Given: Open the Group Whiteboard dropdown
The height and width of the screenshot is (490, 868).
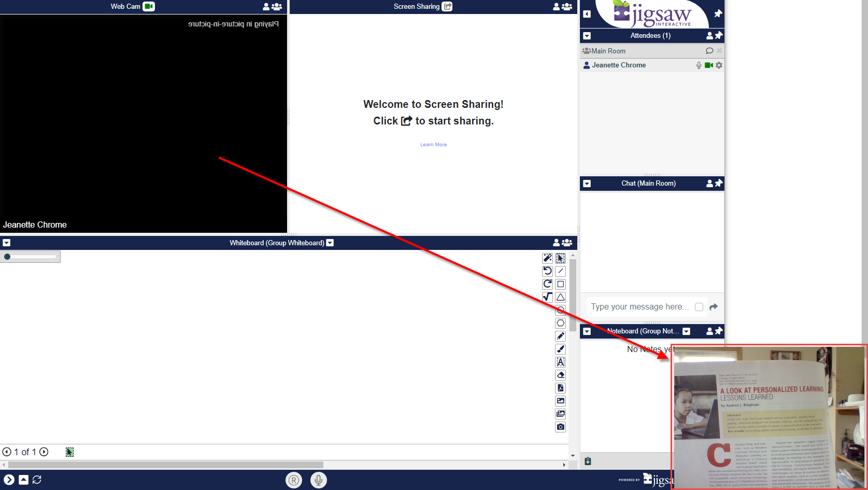Looking at the screenshot, I should tap(330, 243).
